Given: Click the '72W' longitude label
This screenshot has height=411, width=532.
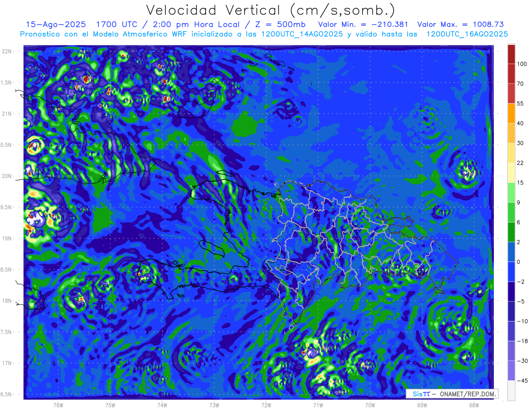Looking at the screenshot, I should click(x=266, y=405).
